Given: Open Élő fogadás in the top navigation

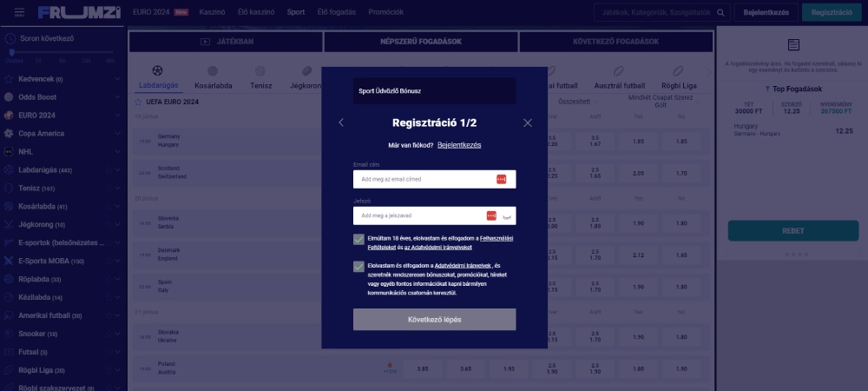Looking at the screenshot, I should pyautogui.click(x=337, y=12).
